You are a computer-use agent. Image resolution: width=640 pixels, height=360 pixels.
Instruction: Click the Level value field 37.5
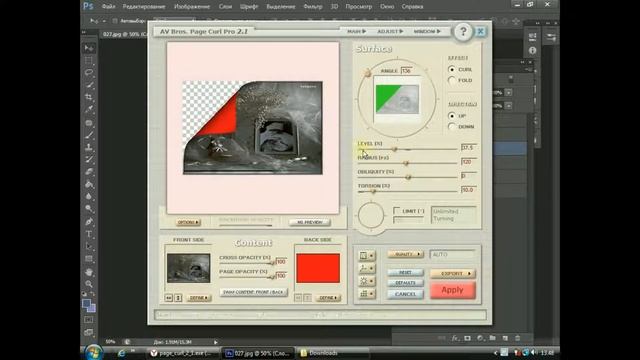click(x=468, y=147)
